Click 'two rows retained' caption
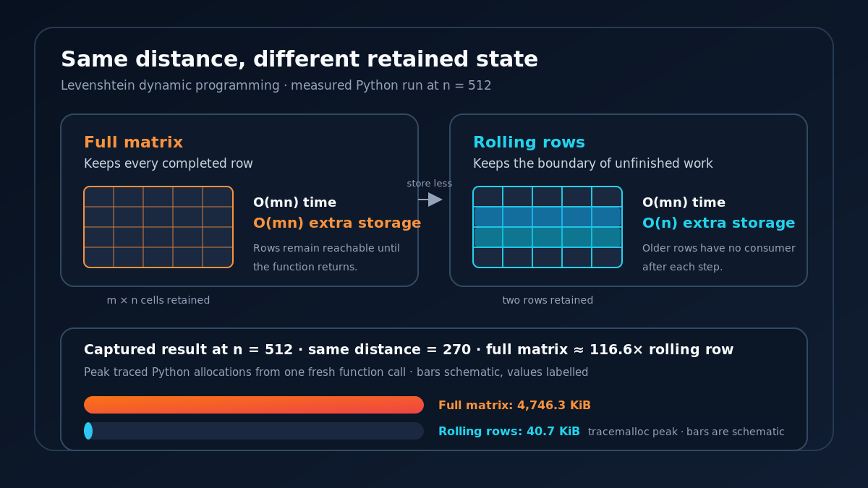 [x=548, y=301]
